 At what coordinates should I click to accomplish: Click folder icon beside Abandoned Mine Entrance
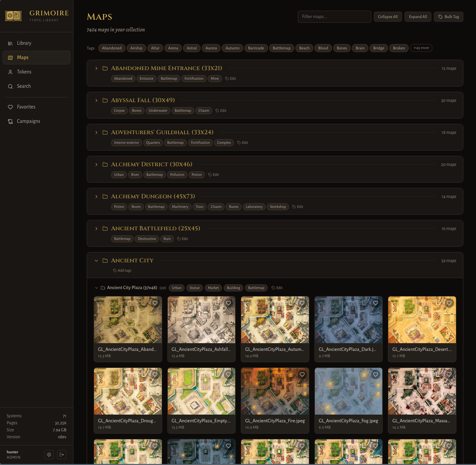tap(105, 68)
